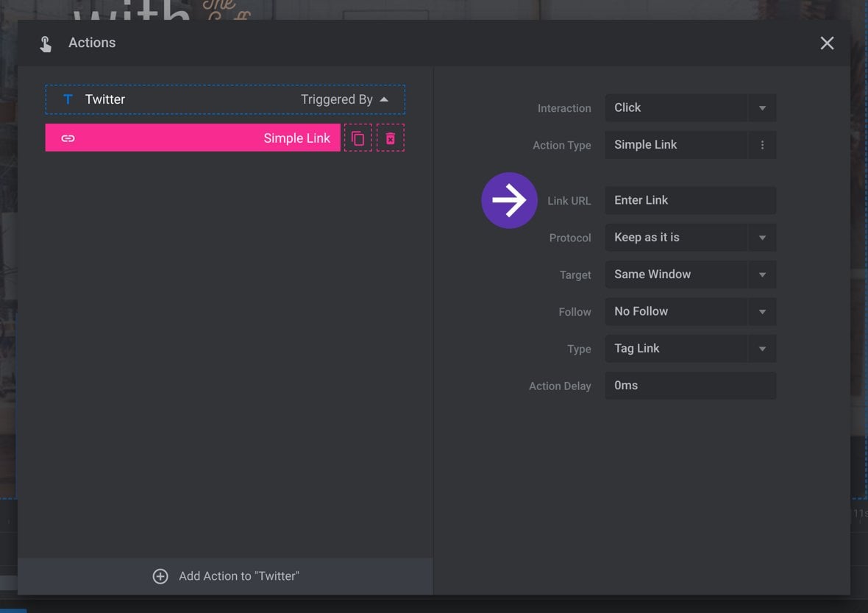The width and height of the screenshot is (868, 613).
Task: Close the Actions dialog
Action: 827,43
